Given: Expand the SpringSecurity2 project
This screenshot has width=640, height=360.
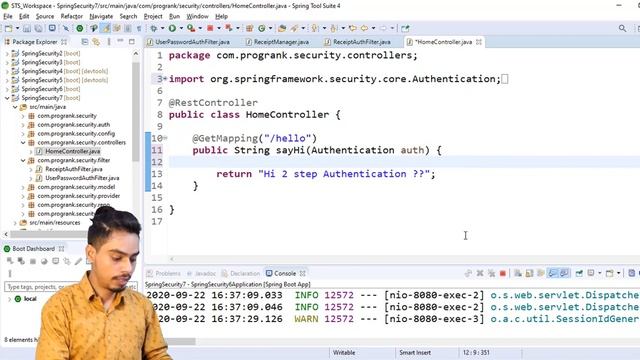Looking at the screenshot, I should [7, 53].
